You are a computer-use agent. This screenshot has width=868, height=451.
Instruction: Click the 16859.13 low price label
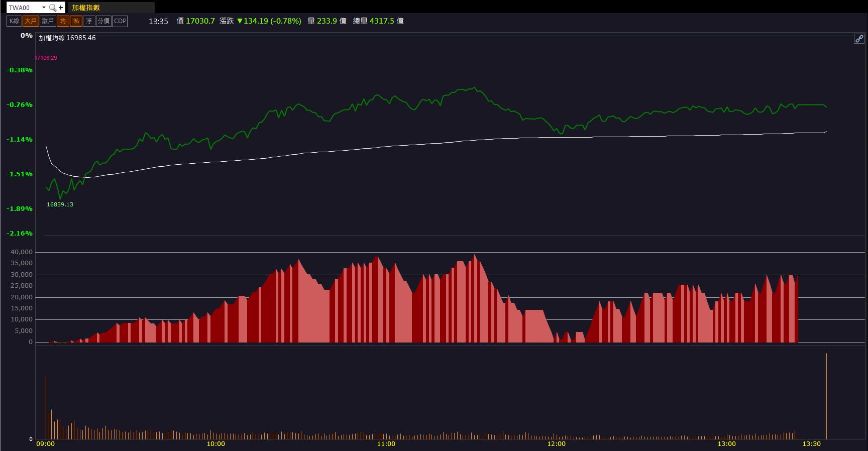pos(60,204)
